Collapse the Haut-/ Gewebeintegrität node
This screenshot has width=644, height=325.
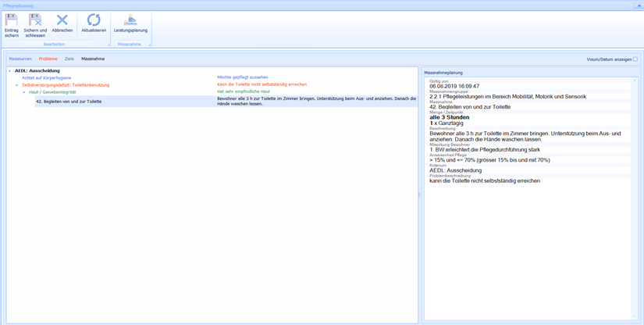click(24, 92)
